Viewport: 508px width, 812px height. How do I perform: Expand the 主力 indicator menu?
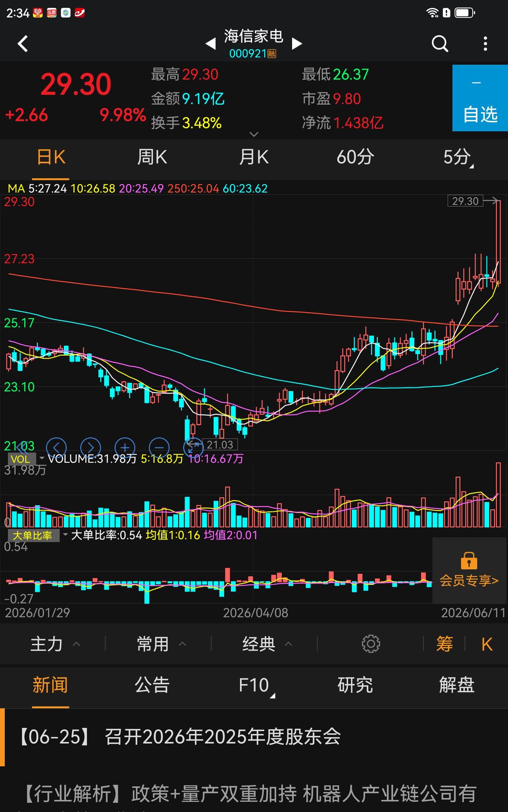(56, 644)
